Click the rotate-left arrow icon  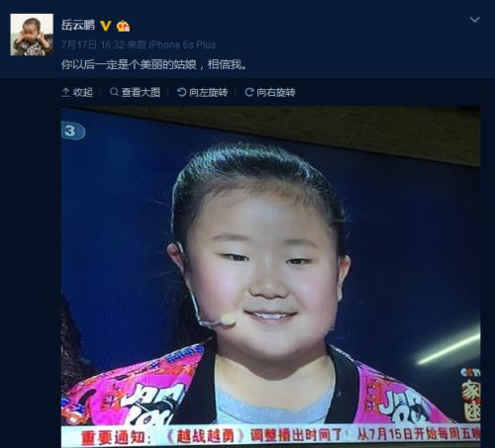click(x=181, y=92)
